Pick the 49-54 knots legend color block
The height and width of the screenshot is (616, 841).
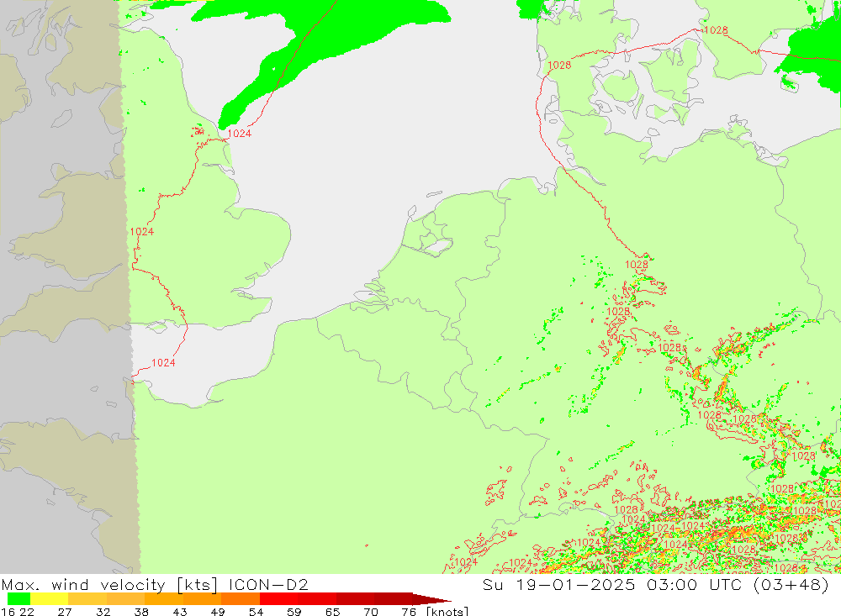coord(241,599)
